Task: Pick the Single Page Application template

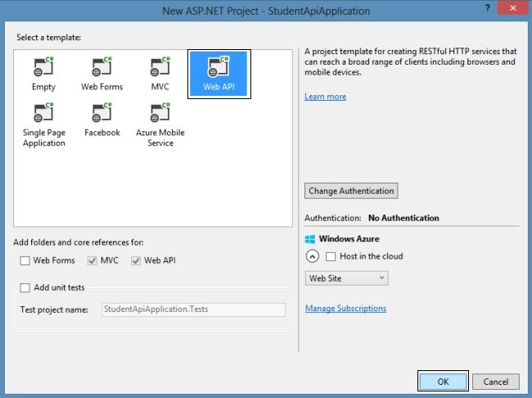Action: click(x=43, y=124)
